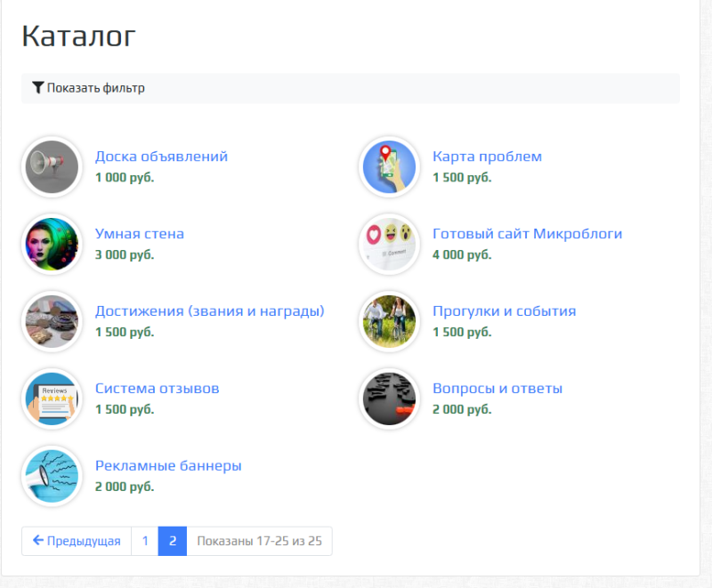Open the Система отзывов link

(157, 389)
